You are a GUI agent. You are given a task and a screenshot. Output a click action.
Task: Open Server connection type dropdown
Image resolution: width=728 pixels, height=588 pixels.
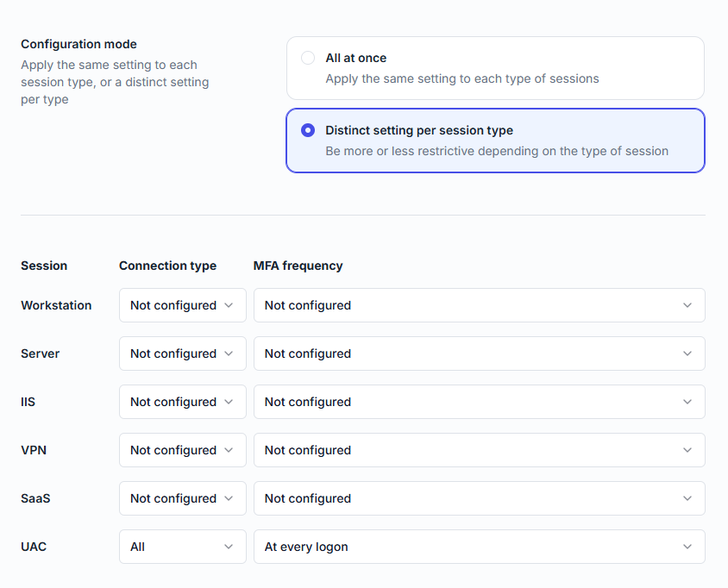tap(182, 353)
